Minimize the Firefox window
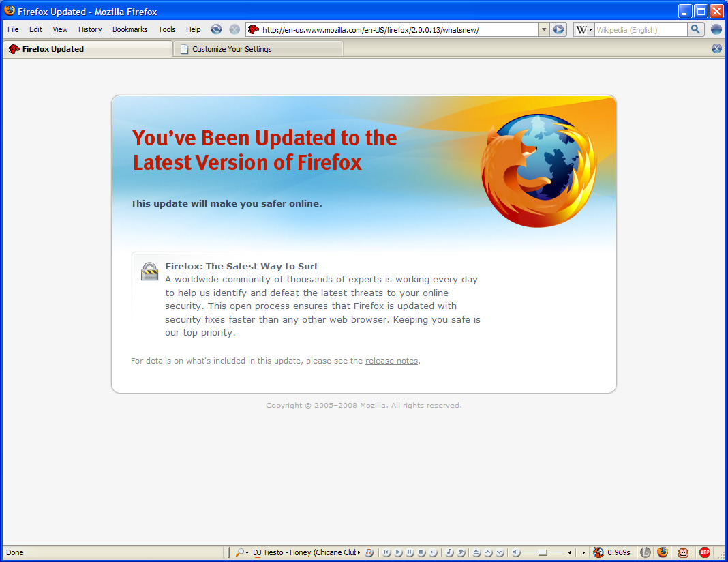 [x=685, y=11]
